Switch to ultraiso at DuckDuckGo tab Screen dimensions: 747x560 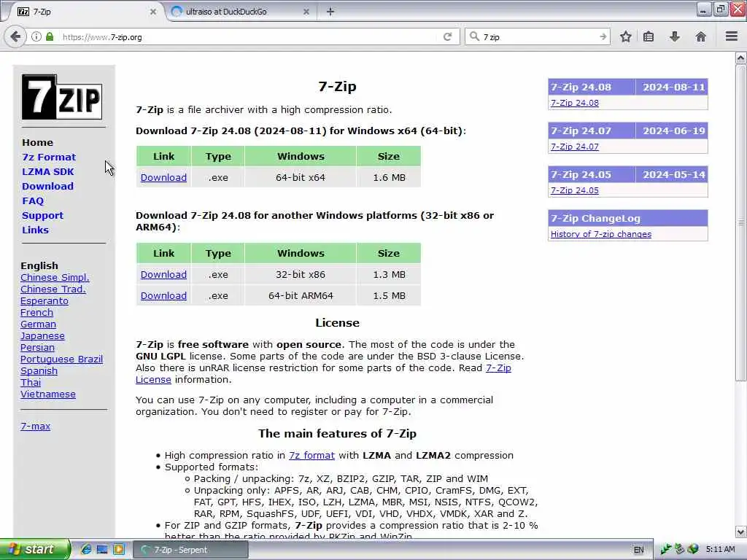click(x=239, y=12)
